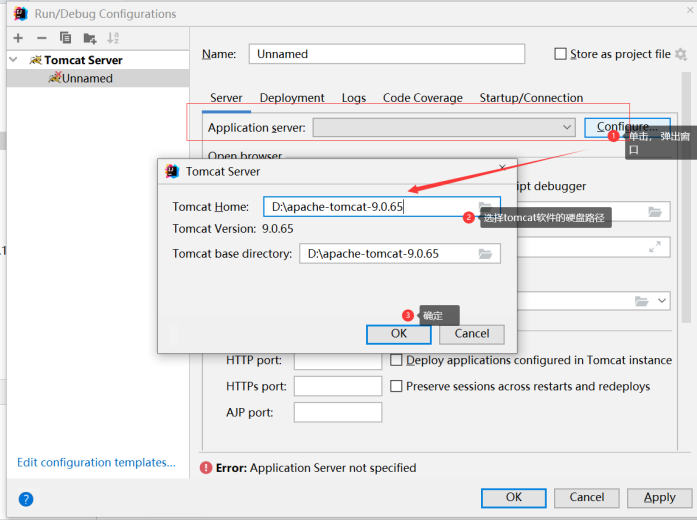Open help with question mark icon
This screenshot has width=697, height=520.
pos(26,499)
